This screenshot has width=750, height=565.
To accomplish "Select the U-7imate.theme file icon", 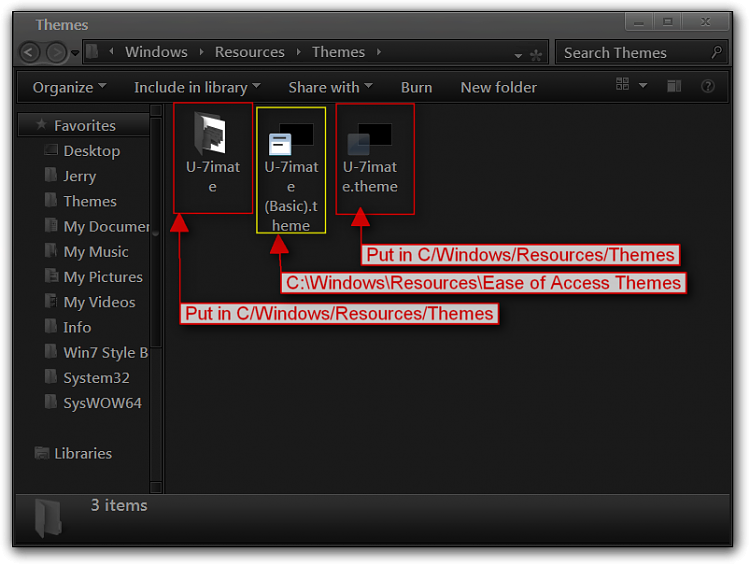I will tap(369, 139).
